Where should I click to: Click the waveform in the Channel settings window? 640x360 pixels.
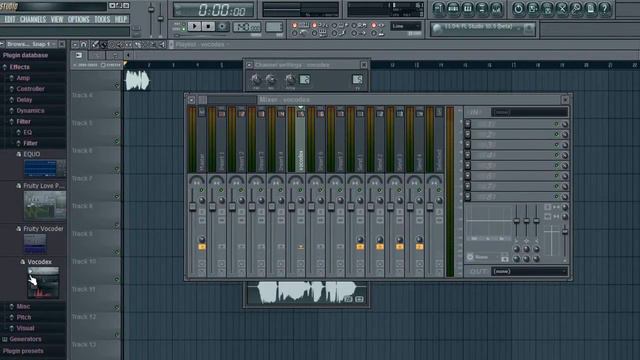[x=307, y=292]
